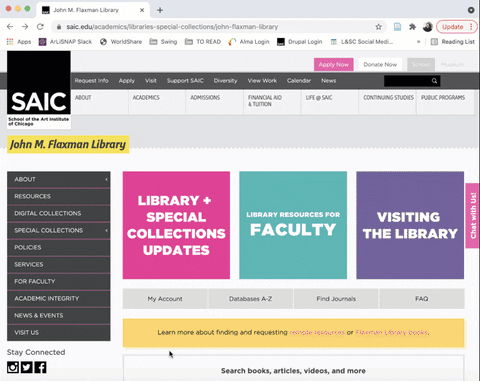The image size is (480, 381).
Task: Reload the page with the refresh icon
Action: coord(40,27)
